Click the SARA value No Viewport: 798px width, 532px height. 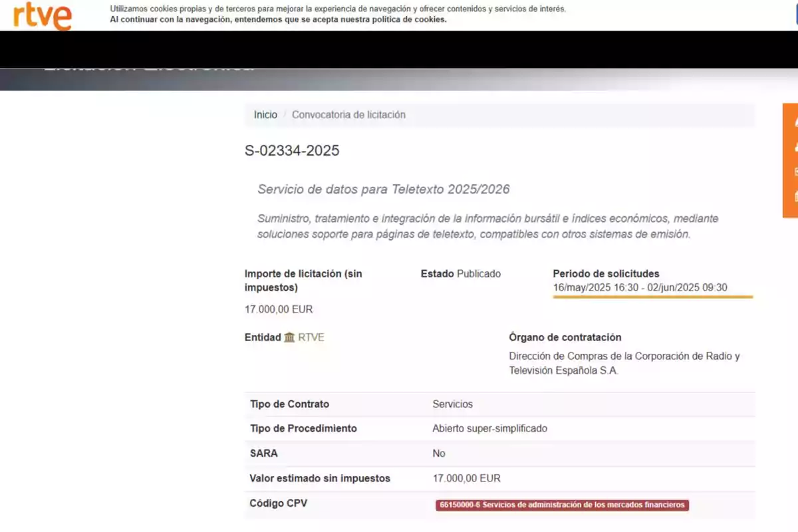tap(439, 454)
